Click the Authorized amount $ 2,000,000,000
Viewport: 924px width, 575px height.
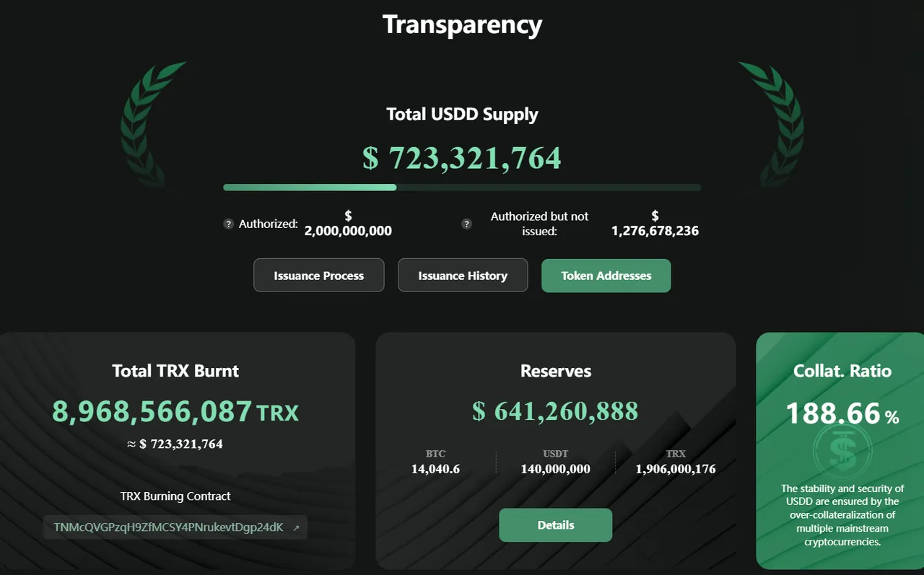[x=348, y=224]
